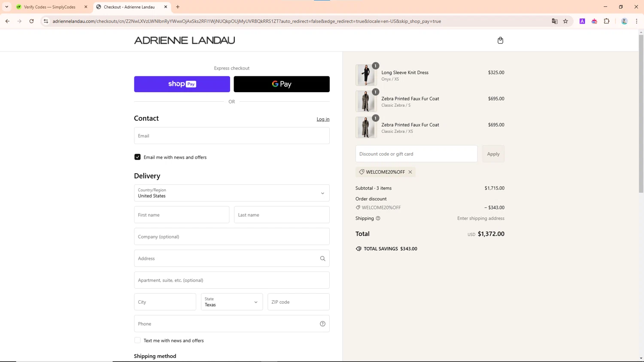
Task: Click the $1,372.00 total amount
Action: [491, 234]
